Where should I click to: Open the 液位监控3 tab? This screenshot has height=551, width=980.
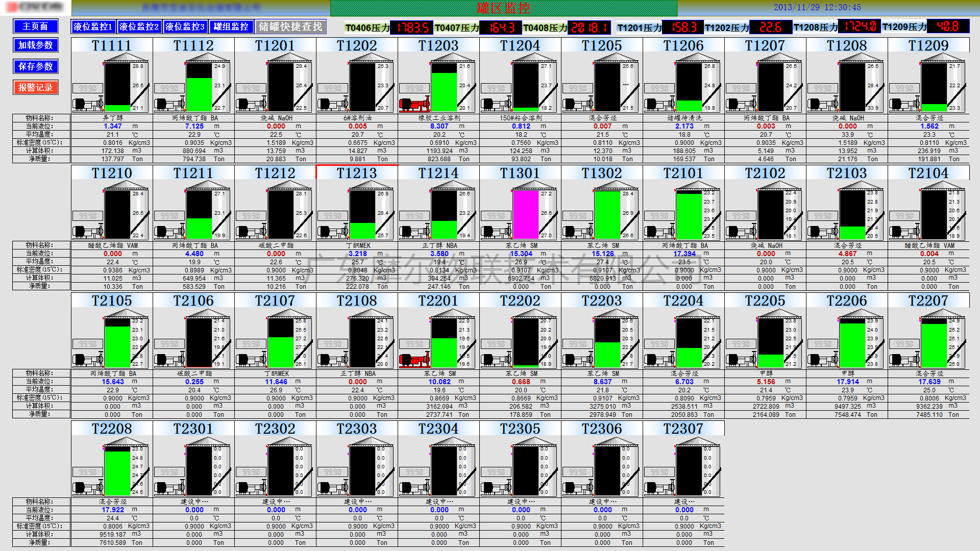[185, 27]
